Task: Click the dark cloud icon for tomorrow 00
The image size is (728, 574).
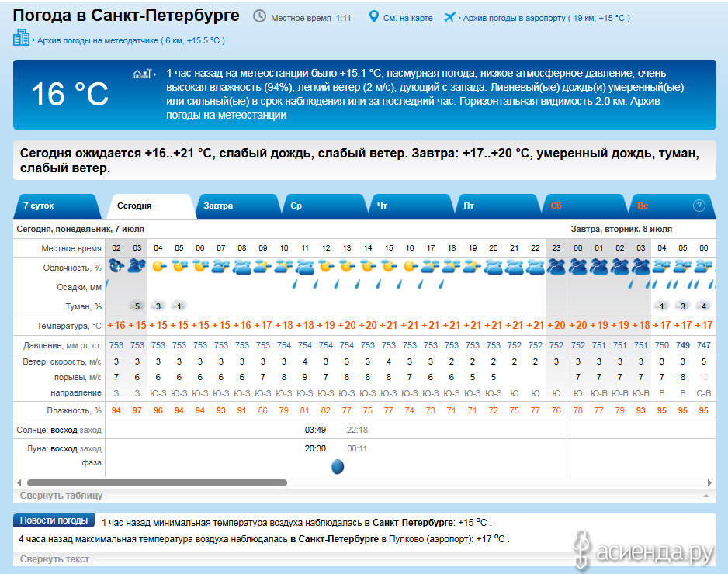Action: [x=577, y=267]
